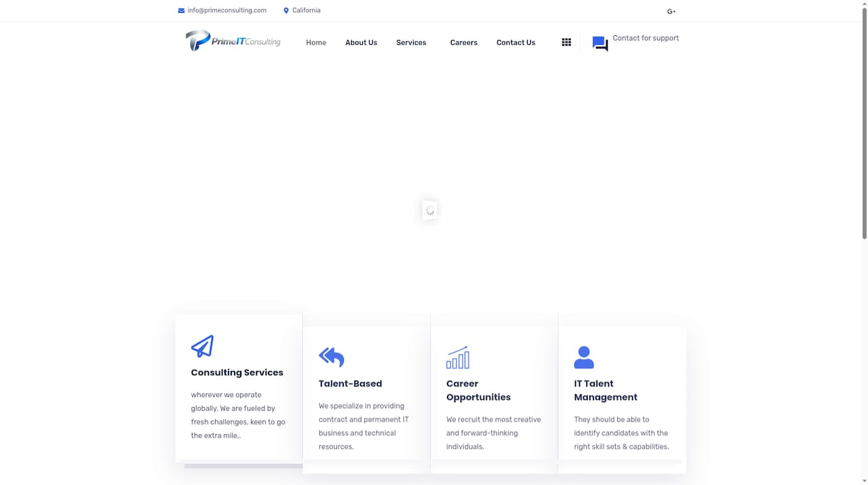Click the Prime IT Consulting logo
This screenshot has width=868, height=485.
click(x=233, y=41)
